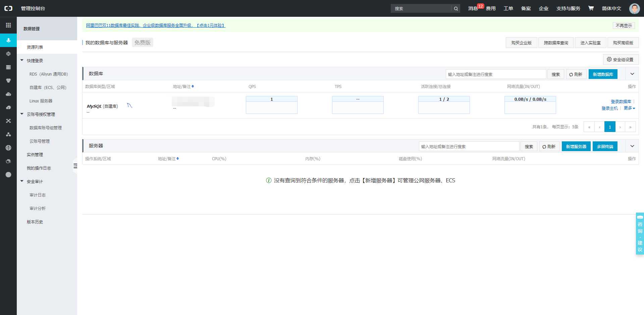Open 数据库账号组管理 in the sidebar
644x315 pixels.
point(46,128)
